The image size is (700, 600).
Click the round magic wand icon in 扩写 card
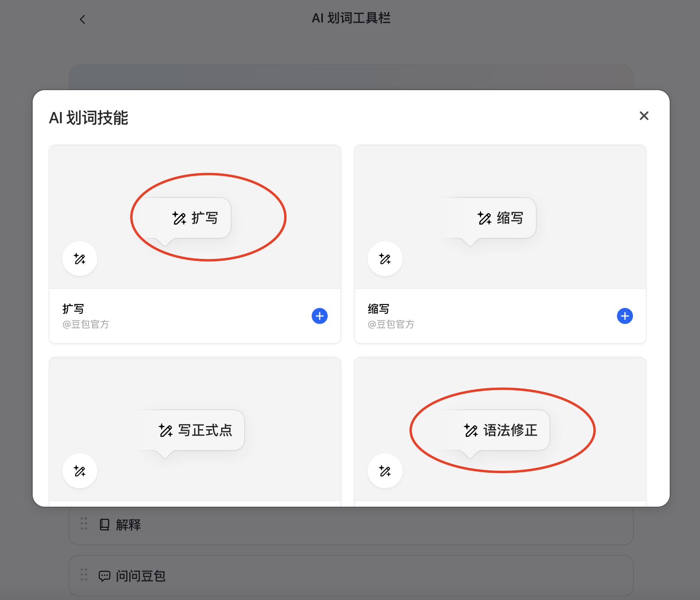80,259
